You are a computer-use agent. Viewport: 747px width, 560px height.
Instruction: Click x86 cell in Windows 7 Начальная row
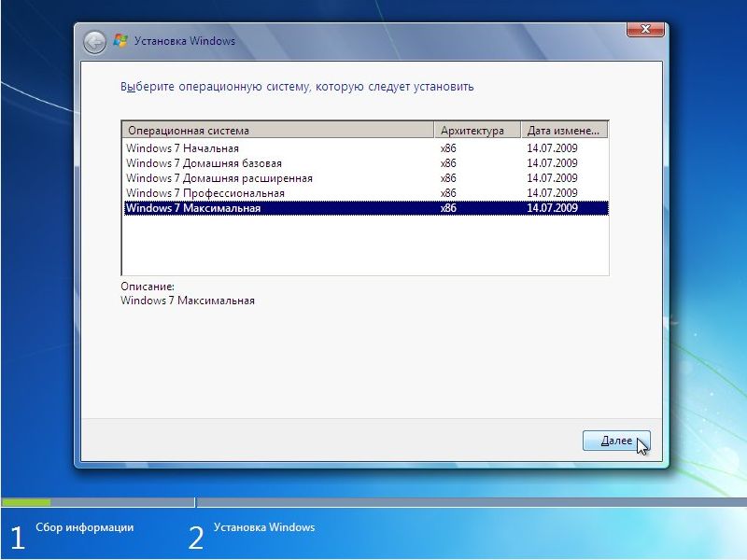[x=448, y=148]
